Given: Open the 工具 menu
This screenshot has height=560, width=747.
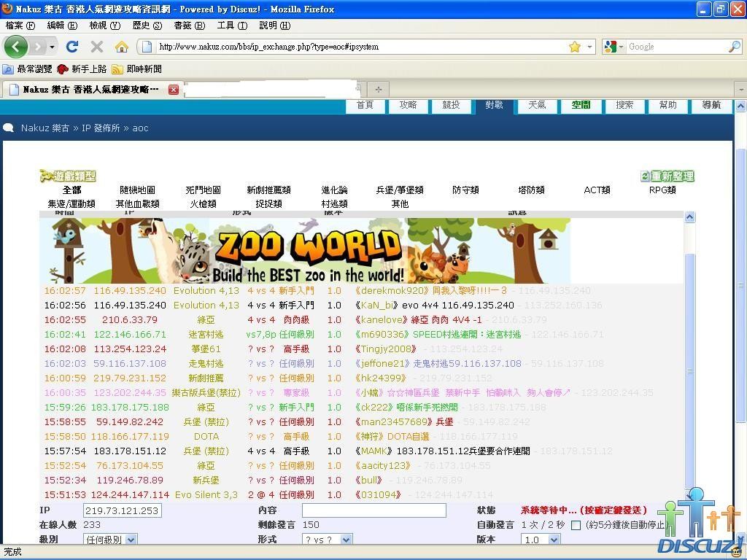Looking at the screenshot, I should tap(232, 26).
